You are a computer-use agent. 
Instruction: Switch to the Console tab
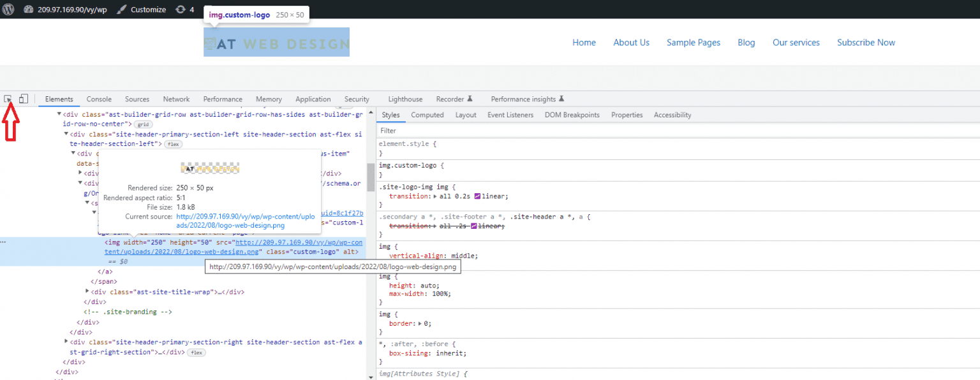tap(99, 99)
